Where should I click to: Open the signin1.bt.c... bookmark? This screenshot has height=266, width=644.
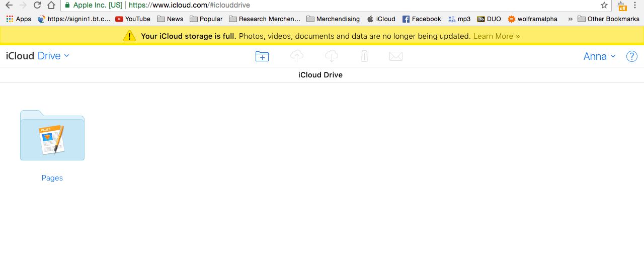click(74, 19)
